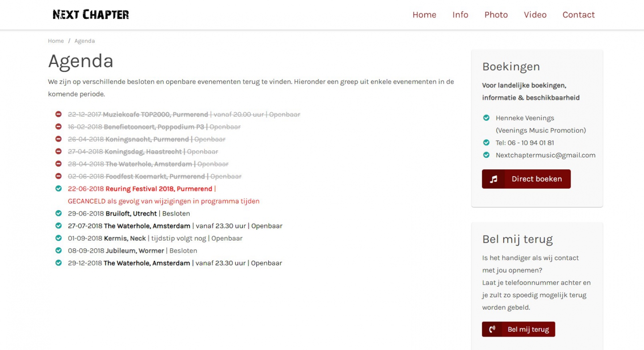Click the red minus icon beside Muziekcafe TOP2000
Image resolution: width=644 pixels, height=350 pixels.
tap(58, 114)
